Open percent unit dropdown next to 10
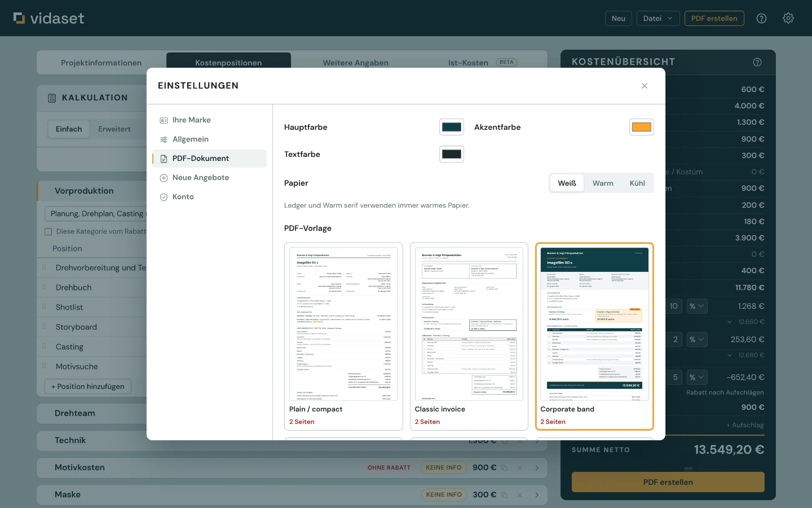Viewport: 812px width, 508px height. [697, 306]
